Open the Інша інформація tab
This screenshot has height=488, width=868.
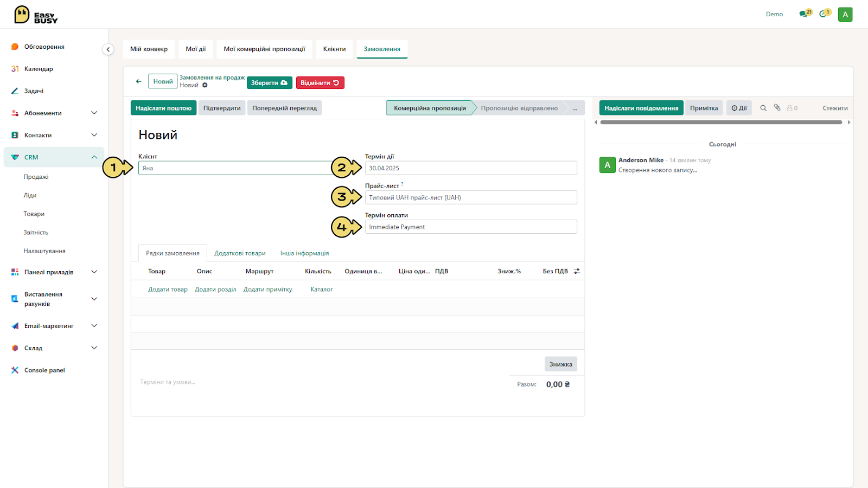tap(304, 253)
